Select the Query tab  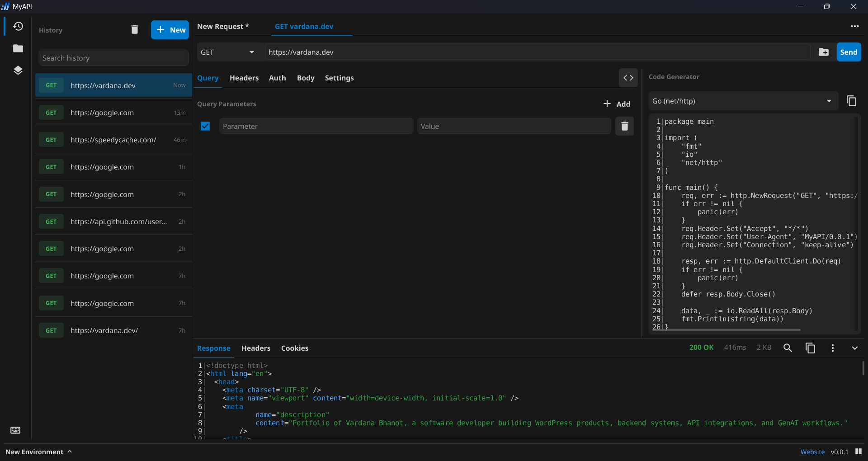pos(208,78)
